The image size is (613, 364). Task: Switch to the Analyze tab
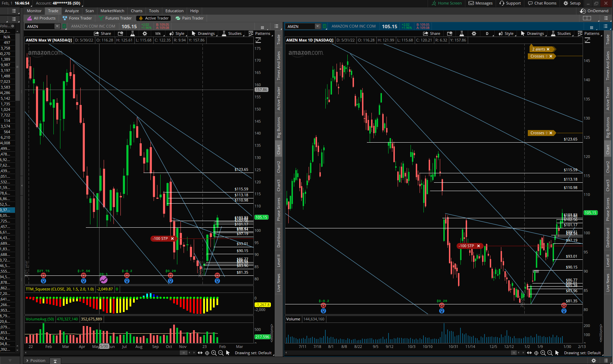(72, 11)
